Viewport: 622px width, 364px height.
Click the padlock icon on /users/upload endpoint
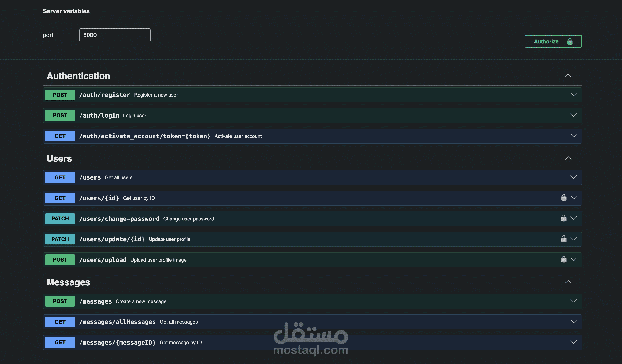[564, 259]
